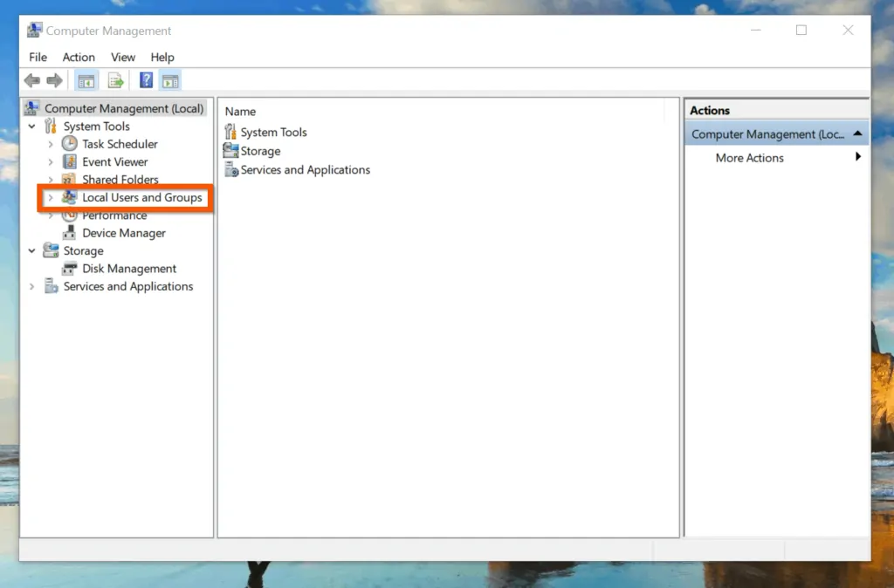Select Shared Folders label in tree
The height and width of the screenshot is (588, 894).
[x=120, y=180]
